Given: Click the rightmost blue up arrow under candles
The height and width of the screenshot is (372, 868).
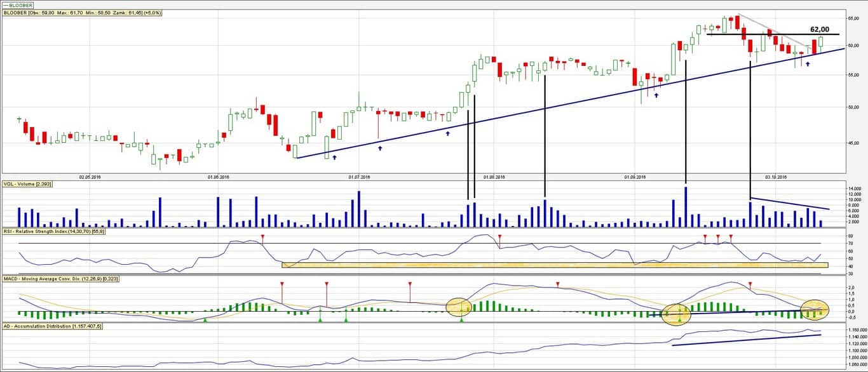Looking at the screenshot, I should (x=808, y=64).
